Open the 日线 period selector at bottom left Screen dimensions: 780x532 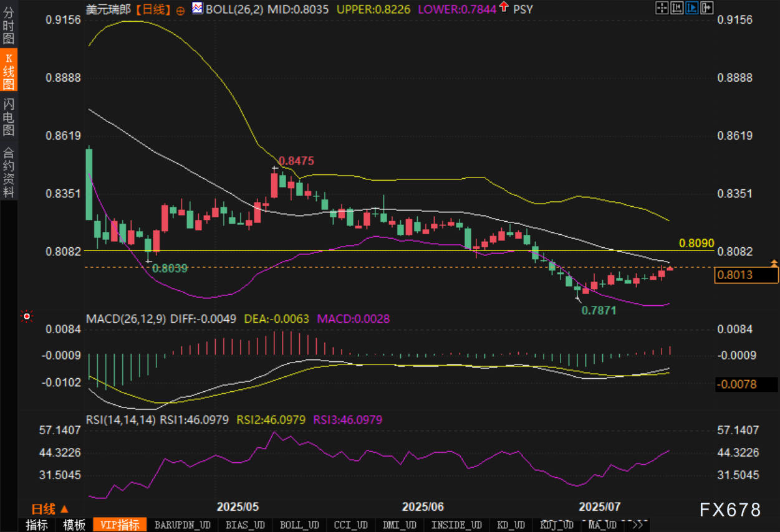coord(50,509)
